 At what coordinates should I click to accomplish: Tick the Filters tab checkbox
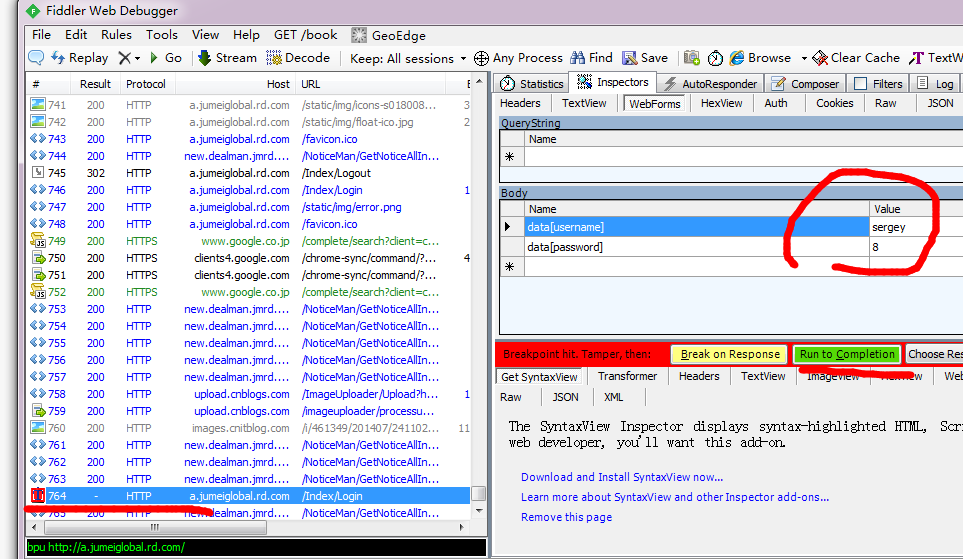pos(861,84)
